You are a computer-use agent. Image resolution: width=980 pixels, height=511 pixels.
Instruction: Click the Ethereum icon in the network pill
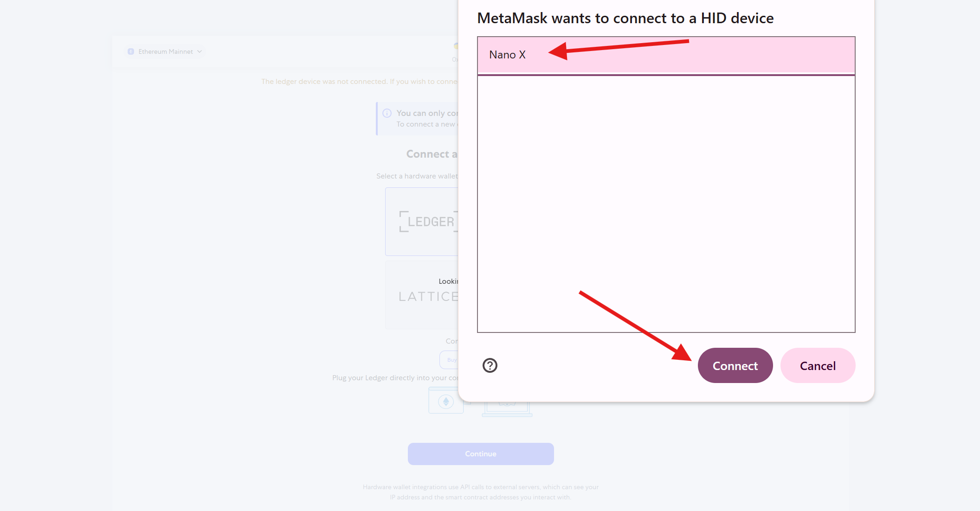coord(130,51)
